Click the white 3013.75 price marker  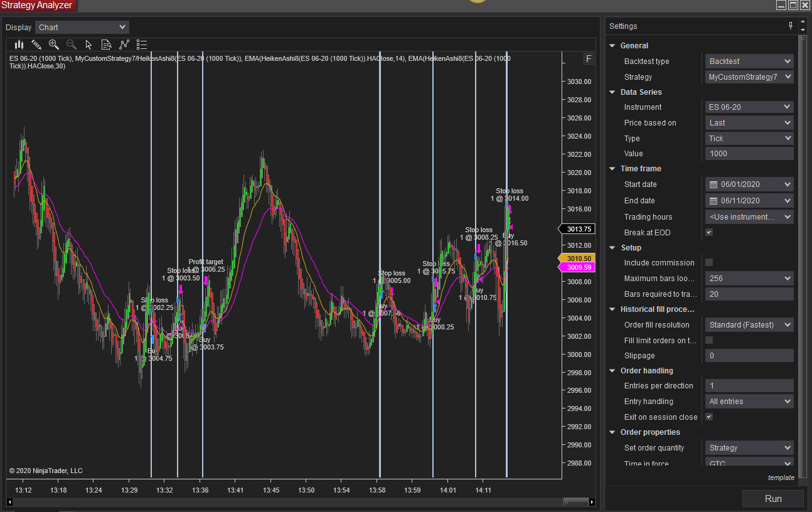click(x=576, y=229)
